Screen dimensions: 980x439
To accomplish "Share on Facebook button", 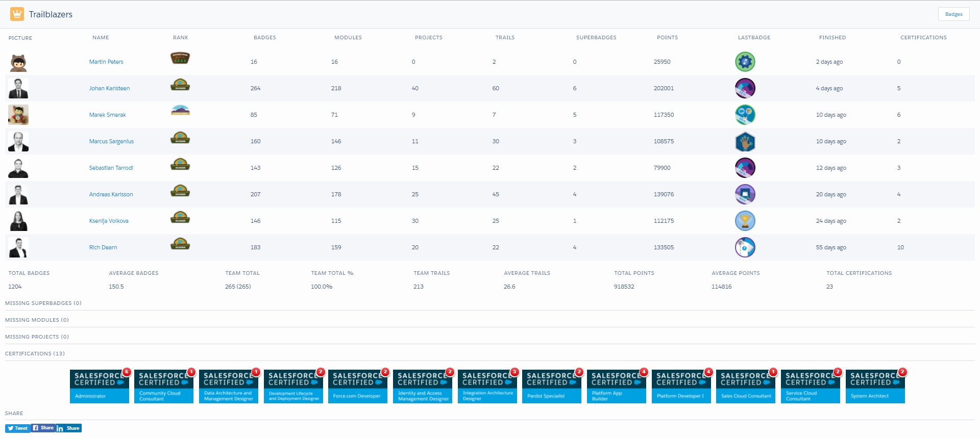I will coord(43,428).
